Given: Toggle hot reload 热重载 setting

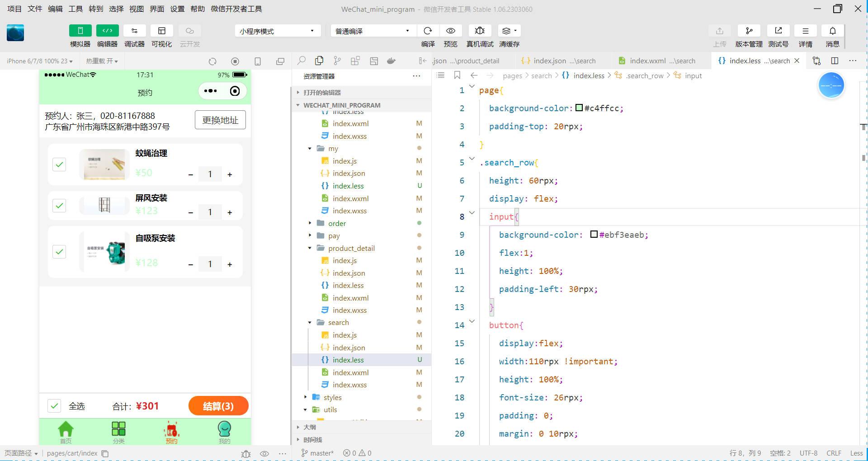Looking at the screenshot, I should pyautogui.click(x=102, y=61).
